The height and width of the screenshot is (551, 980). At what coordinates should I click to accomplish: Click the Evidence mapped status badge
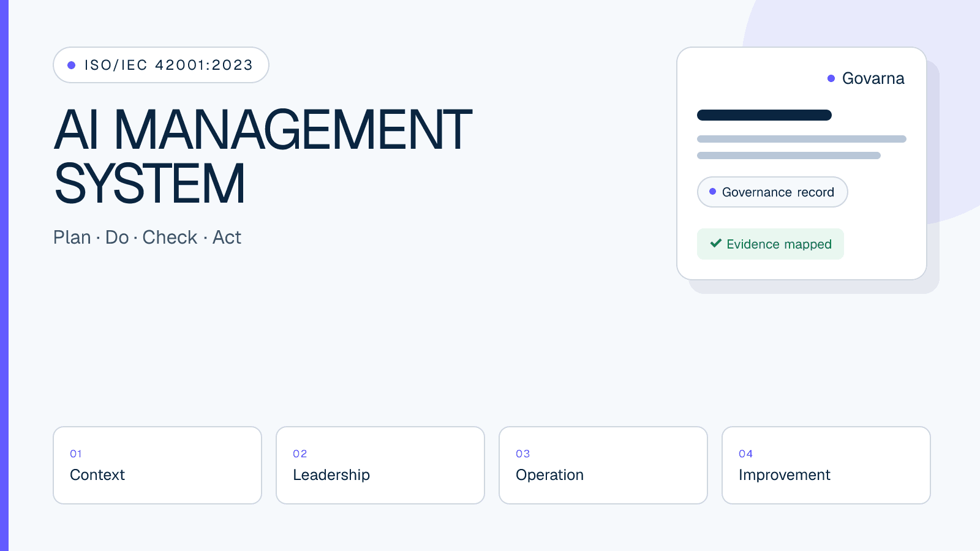point(771,244)
